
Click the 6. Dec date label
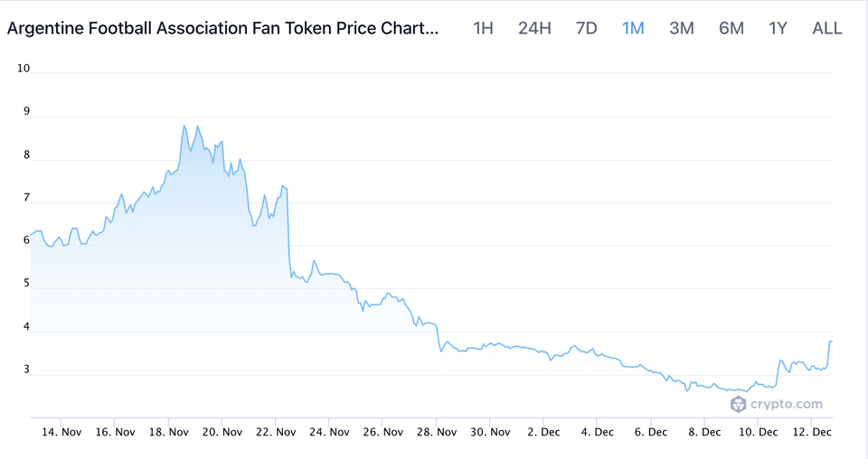click(x=651, y=433)
